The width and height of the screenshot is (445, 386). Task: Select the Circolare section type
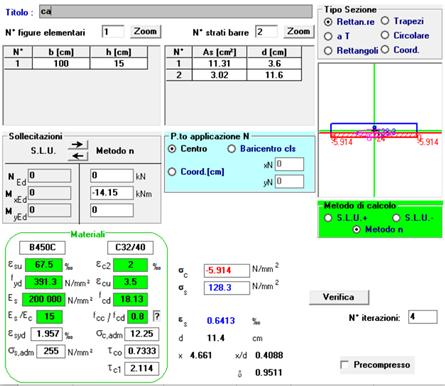405,35
